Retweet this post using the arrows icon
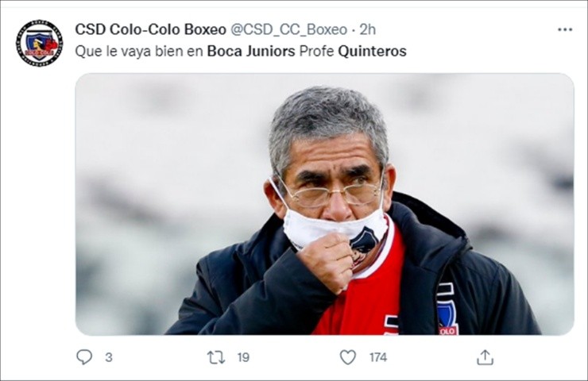The width and height of the screenshot is (588, 381). click(216, 357)
